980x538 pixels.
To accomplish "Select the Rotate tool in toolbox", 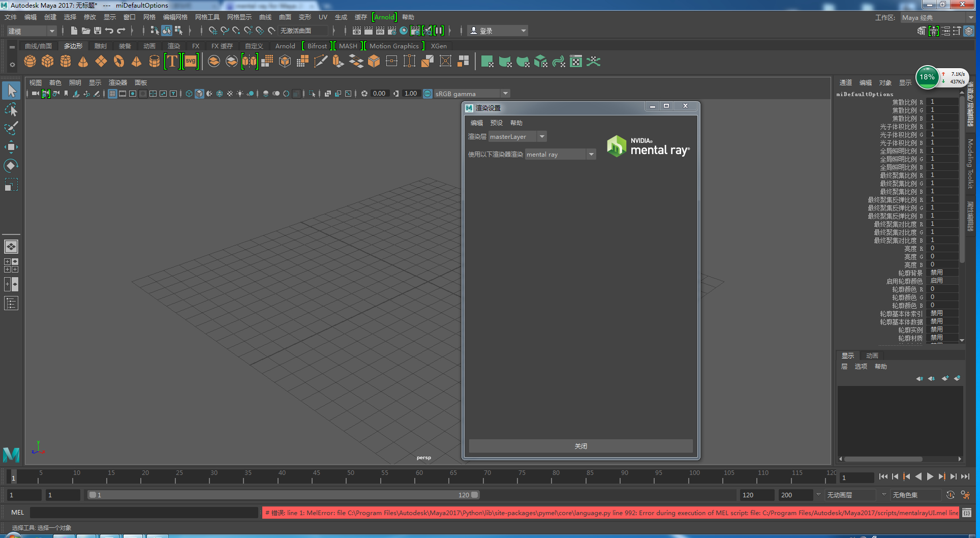I will [x=11, y=166].
